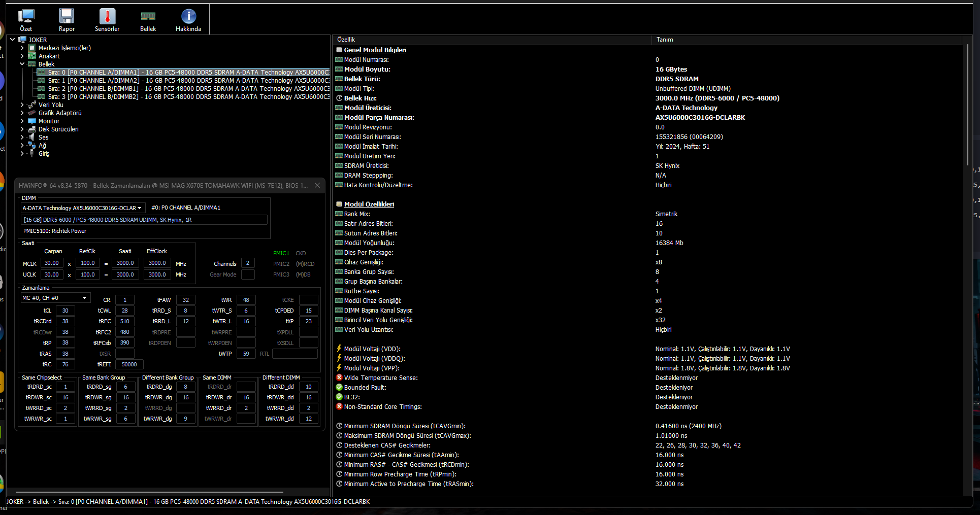Click the status bar path JOKER -> Bellek -> Sıra: 0
Screen dimensions: 980x515
pos(188,502)
